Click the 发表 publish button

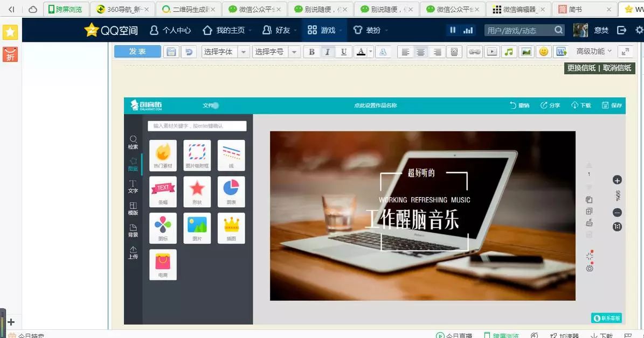137,51
